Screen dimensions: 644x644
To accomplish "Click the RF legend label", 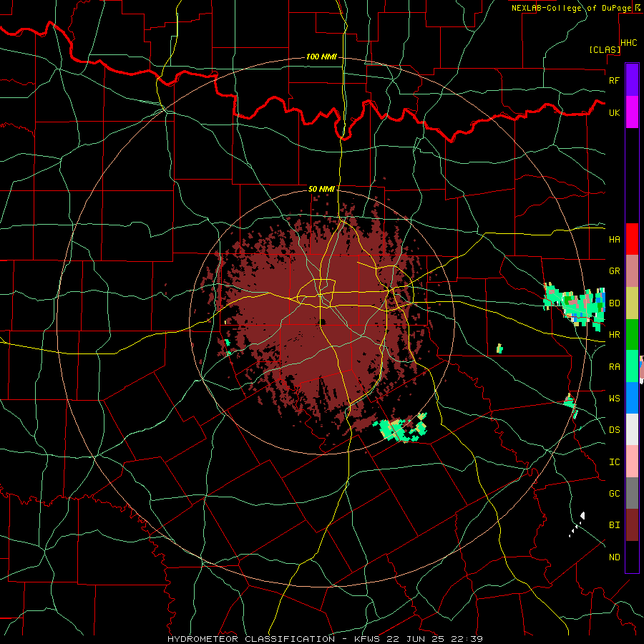I will click(614, 80).
